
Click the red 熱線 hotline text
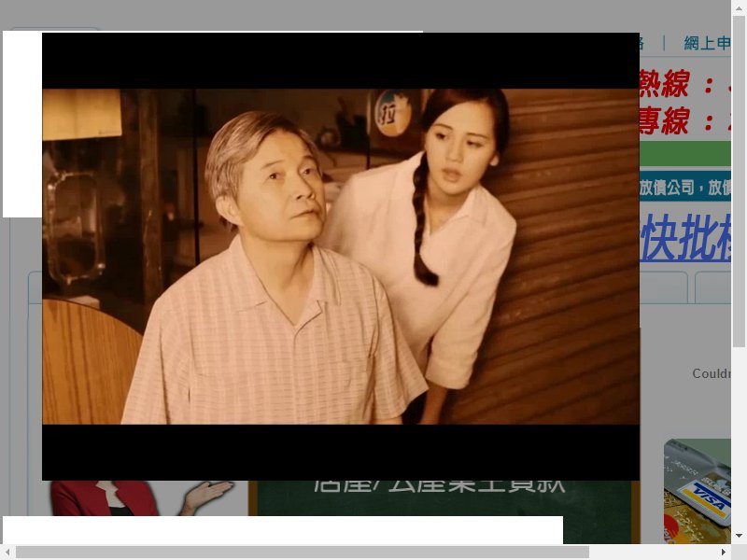click(x=685, y=84)
